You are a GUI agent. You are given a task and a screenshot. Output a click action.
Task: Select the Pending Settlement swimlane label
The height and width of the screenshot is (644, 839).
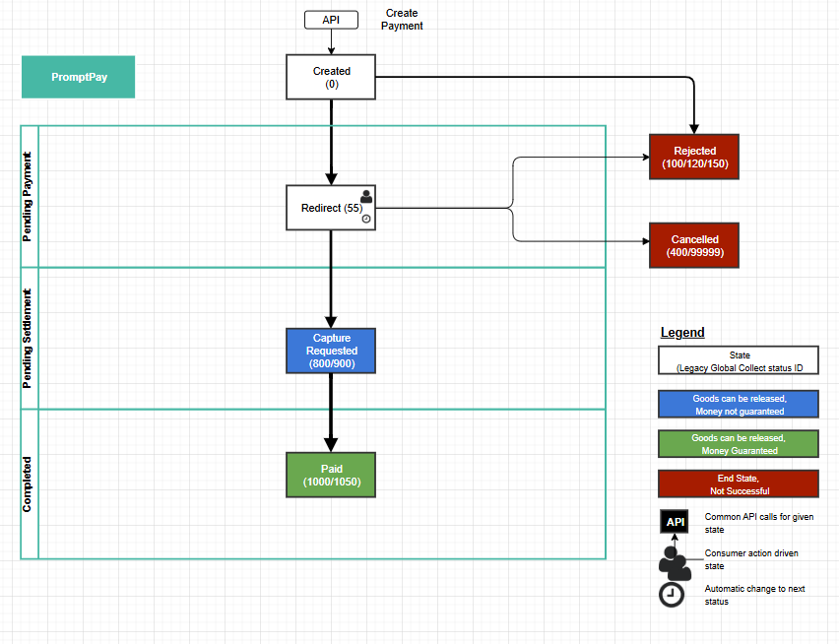tap(28, 339)
